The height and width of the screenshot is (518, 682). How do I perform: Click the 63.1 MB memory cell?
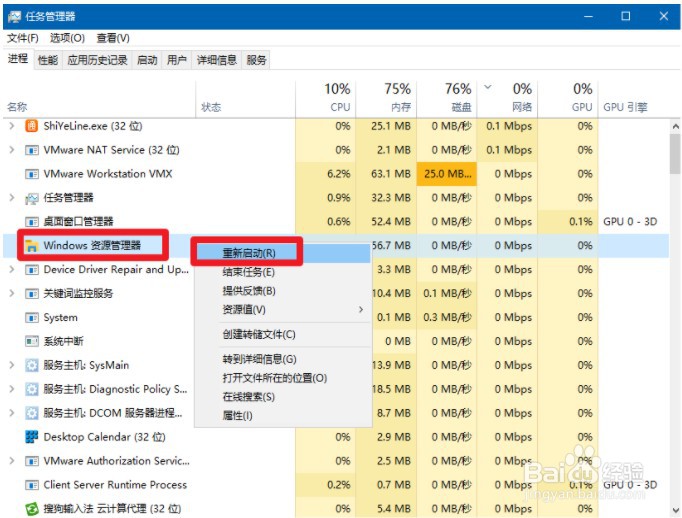386,174
